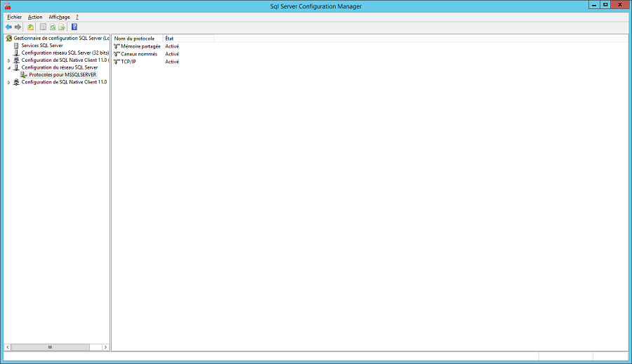
Task: Expand the Native Client 11.0 node under 32 bits configuration
Action: (x=9, y=60)
